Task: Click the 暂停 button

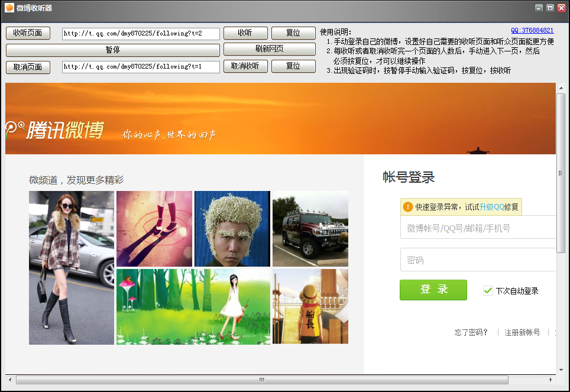Action: click(x=113, y=50)
